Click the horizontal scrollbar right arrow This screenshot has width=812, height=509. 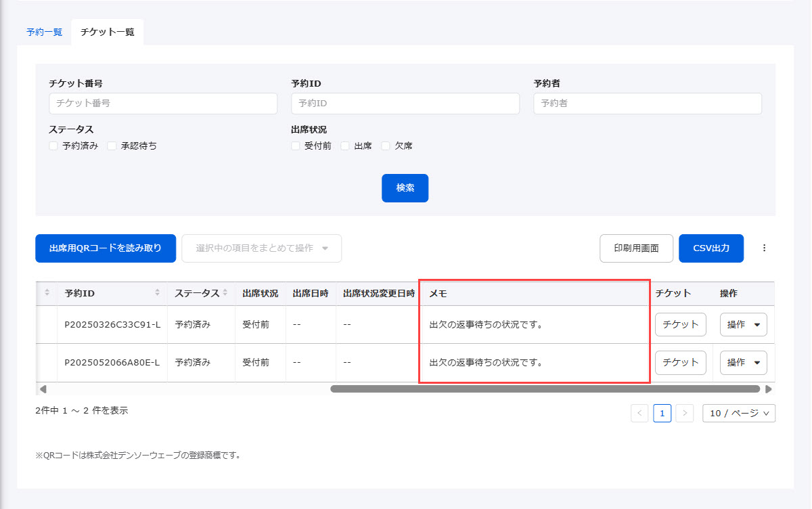point(768,389)
